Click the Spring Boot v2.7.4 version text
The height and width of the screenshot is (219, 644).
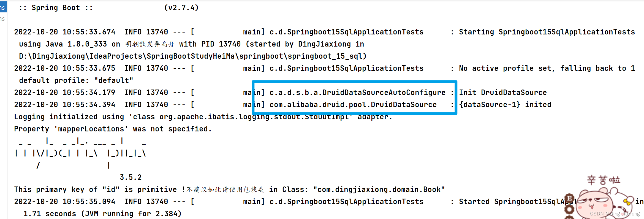click(181, 8)
